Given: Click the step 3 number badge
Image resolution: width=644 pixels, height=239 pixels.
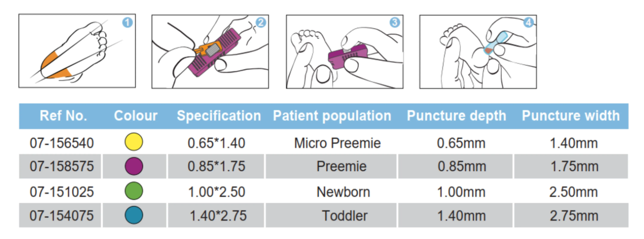Looking at the screenshot, I should pos(394,23).
